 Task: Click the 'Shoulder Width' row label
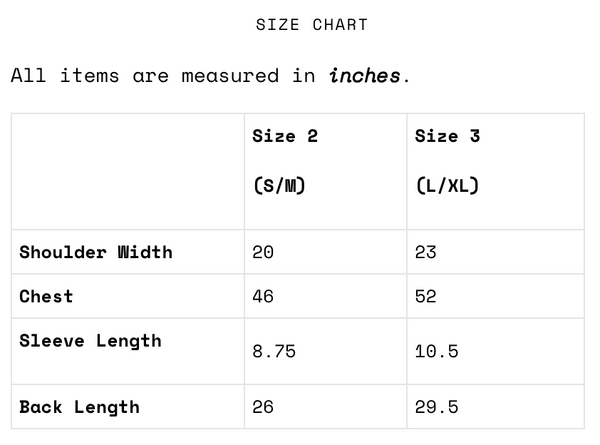pos(96,252)
